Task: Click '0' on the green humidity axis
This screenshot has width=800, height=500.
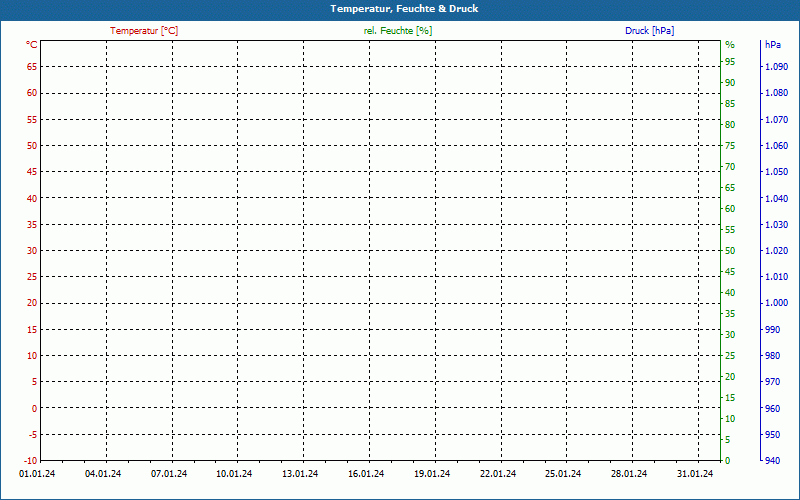Action: (728, 461)
